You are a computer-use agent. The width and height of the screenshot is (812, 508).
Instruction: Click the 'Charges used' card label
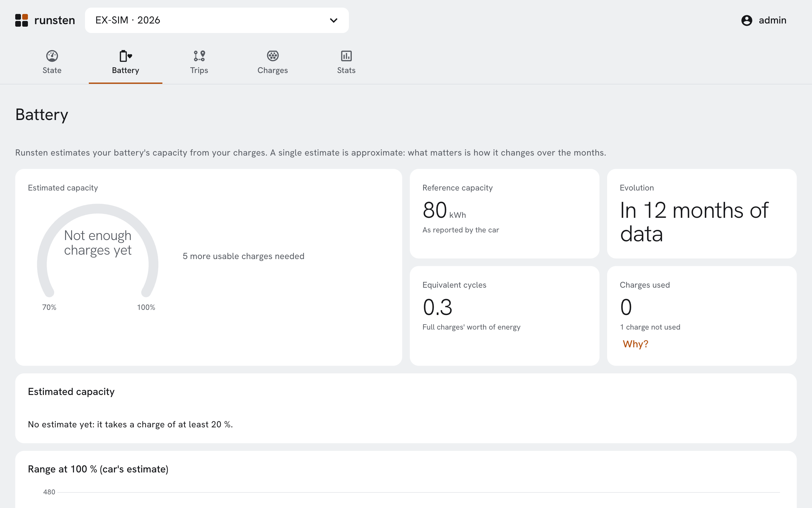point(645,285)
